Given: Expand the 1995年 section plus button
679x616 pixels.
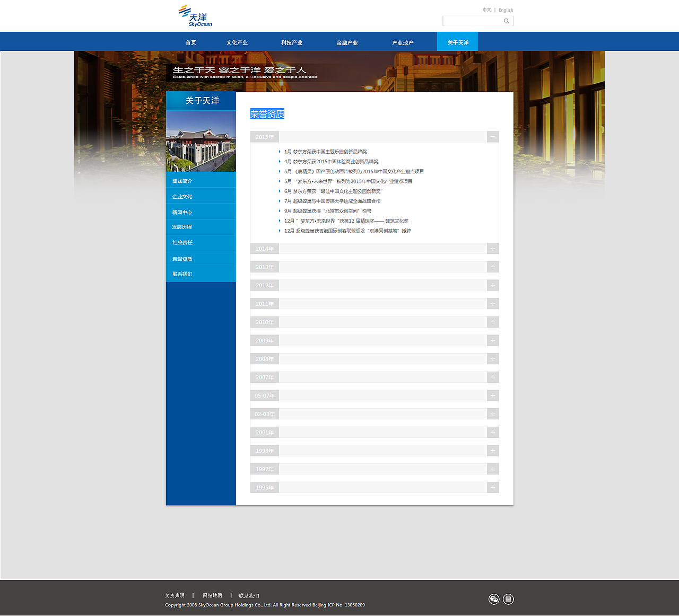Looking at the screenshot, I should point(493,487).
